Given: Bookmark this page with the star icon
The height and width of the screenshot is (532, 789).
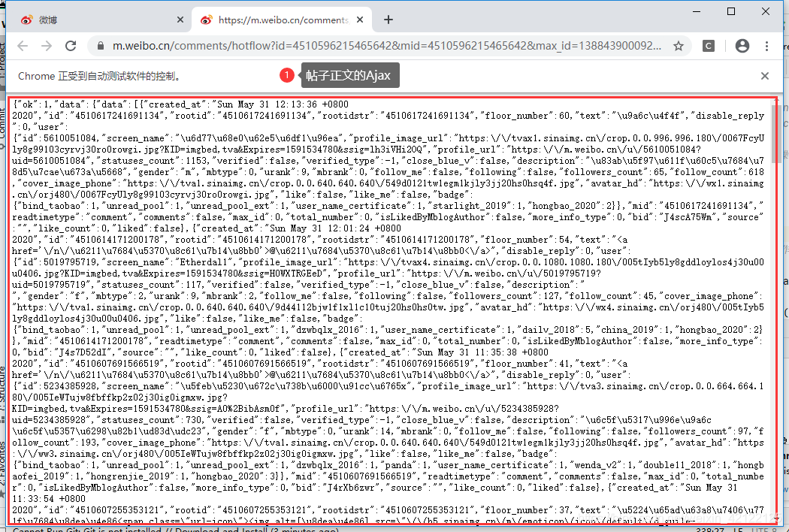Looking at the screenshot, I should 679,46.
